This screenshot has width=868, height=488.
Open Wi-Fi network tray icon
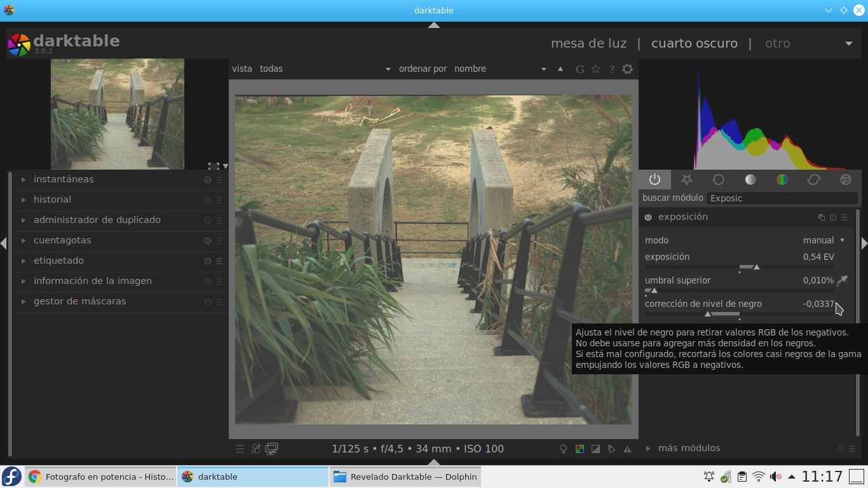[759, 477]
